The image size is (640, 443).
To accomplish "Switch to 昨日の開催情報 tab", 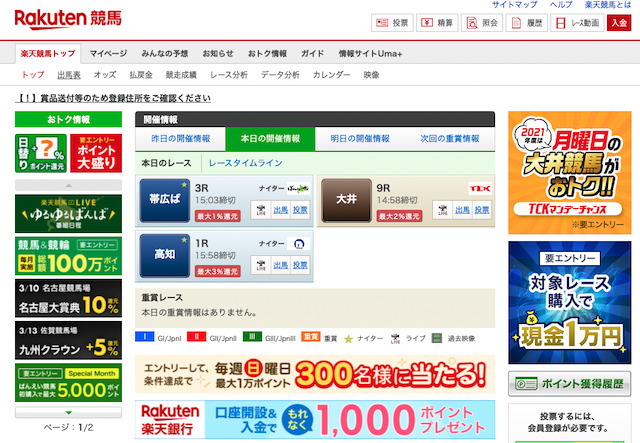I will click(x=180, y=139).
